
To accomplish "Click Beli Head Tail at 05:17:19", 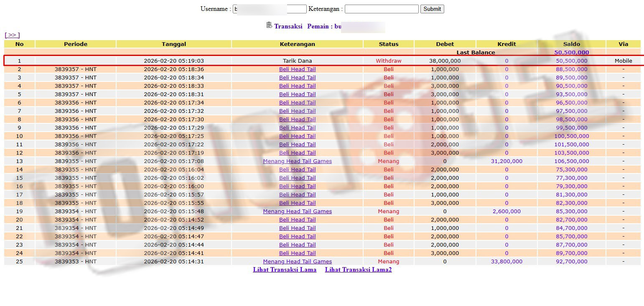I will (x=297, y=153).
